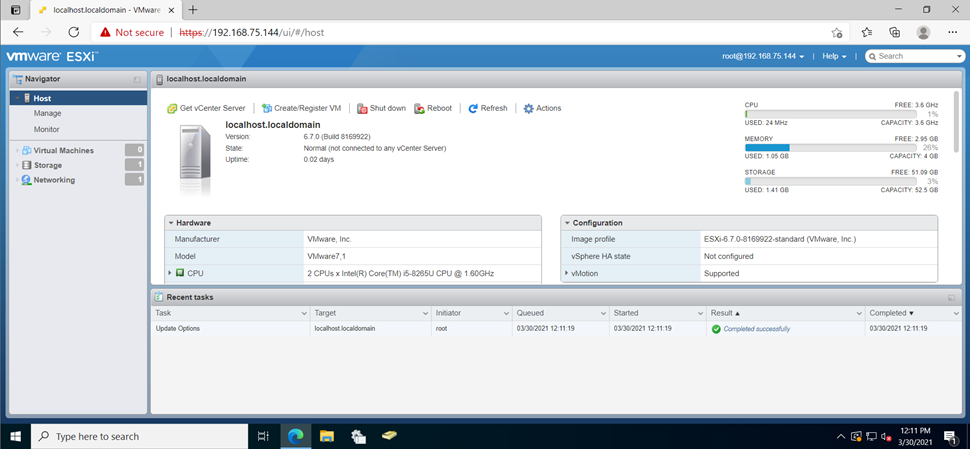Open the browser profile avatar
The height and width of the screenshot is (449, 970).
click(x=923, y=32)
